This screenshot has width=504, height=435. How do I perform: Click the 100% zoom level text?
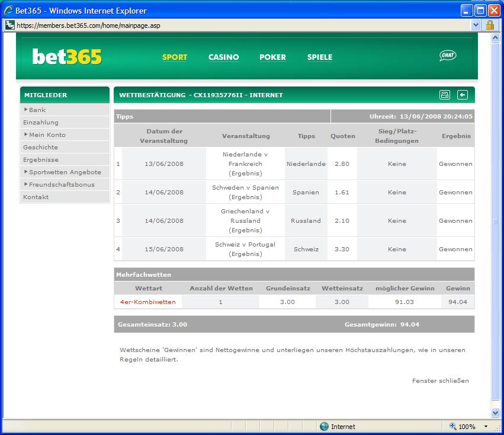pyautogui.click(x=467, y=427)
